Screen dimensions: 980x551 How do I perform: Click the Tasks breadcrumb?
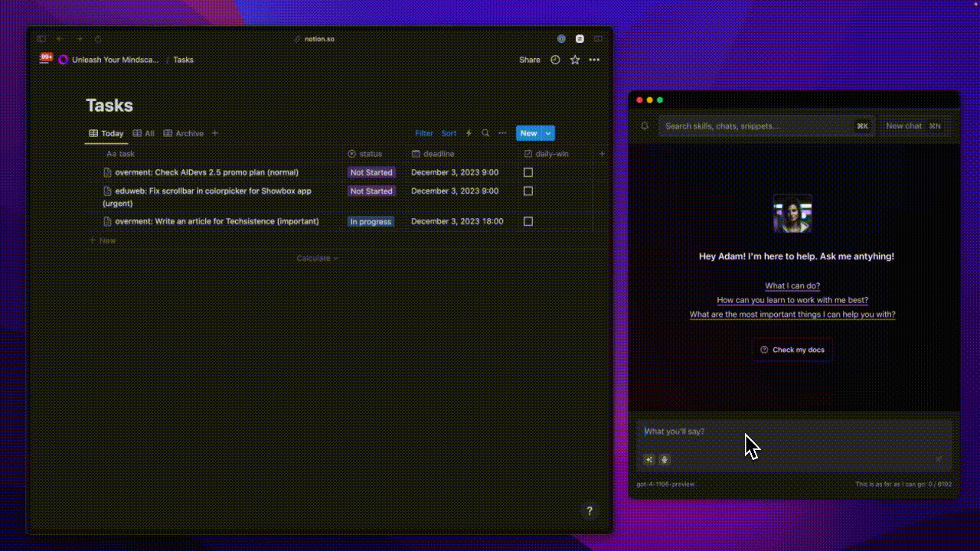183,60
